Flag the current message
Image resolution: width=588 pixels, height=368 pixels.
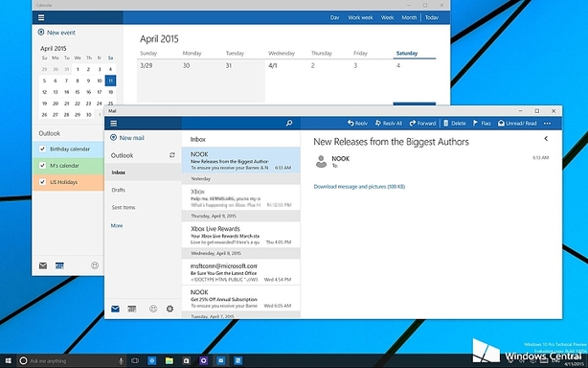482,123
